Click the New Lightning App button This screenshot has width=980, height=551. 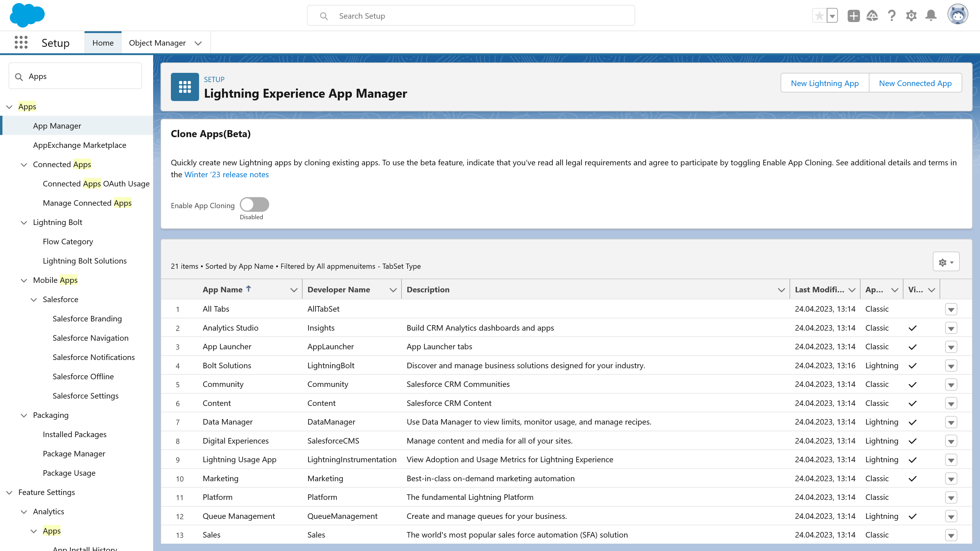(824, 83)
